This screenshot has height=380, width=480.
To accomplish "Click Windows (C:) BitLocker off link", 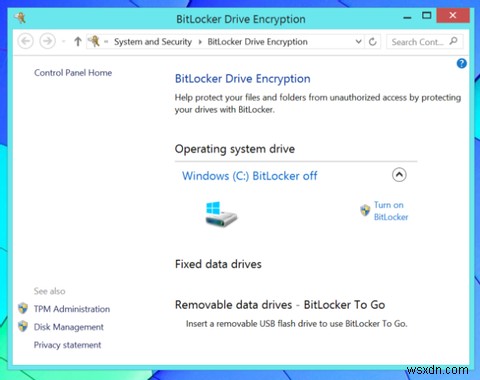I will [250, 176].
